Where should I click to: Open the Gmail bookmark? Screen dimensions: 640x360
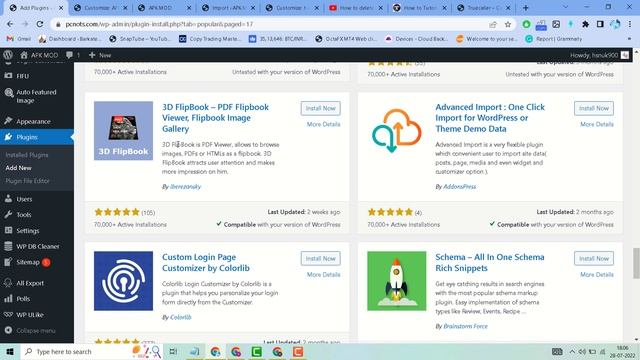click(18, 39)
